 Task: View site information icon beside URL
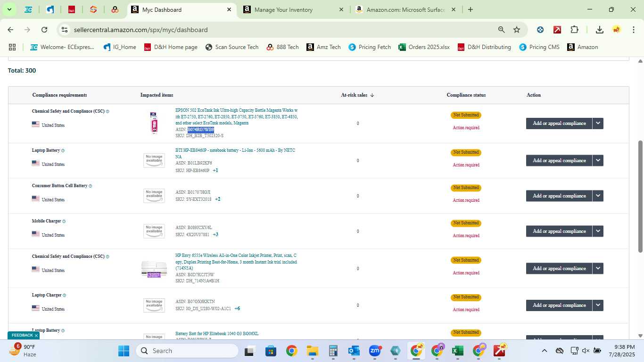(x=65, y=30)
